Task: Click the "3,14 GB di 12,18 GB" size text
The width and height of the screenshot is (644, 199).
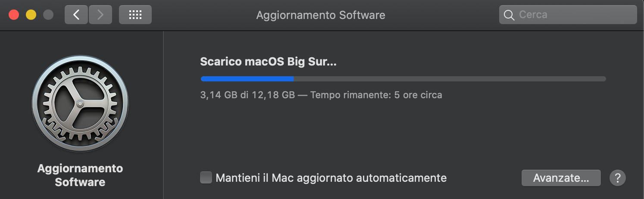Action: [247, 95]
